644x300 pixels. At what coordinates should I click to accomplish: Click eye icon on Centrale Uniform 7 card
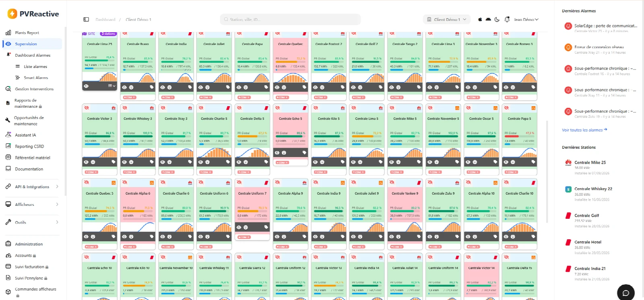pos(239,227)
